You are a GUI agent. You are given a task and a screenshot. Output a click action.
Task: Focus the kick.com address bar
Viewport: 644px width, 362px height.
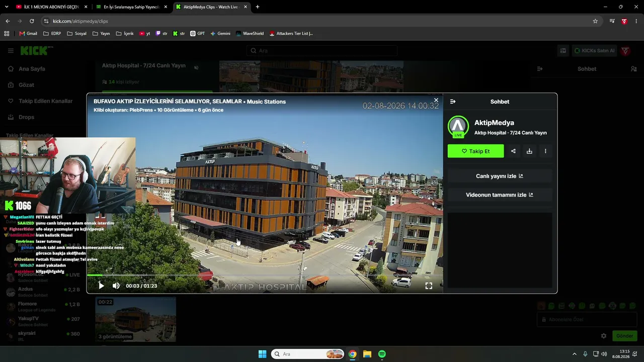(319, 21)
